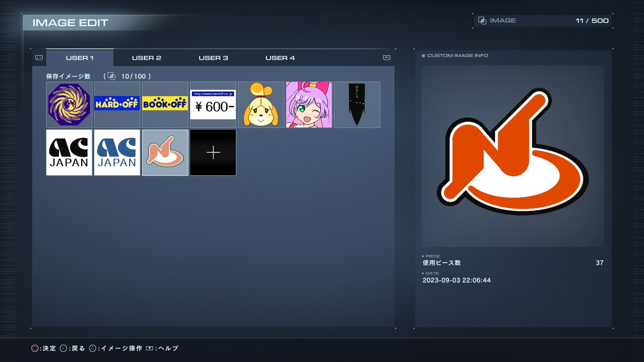This screenshot has height=362, width=644.
Task: Select the black ORCA banner image
Action: coord(357,105)
